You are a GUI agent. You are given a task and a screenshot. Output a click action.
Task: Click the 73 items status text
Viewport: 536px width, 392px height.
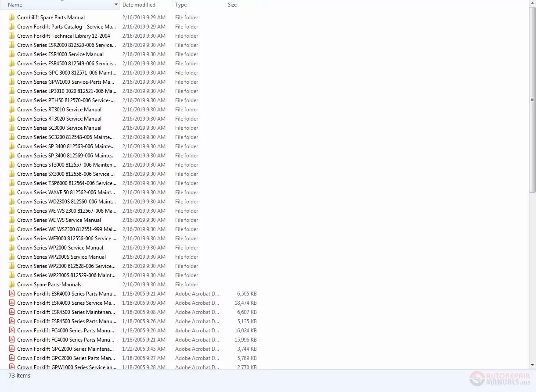click(x=19, y=376)
